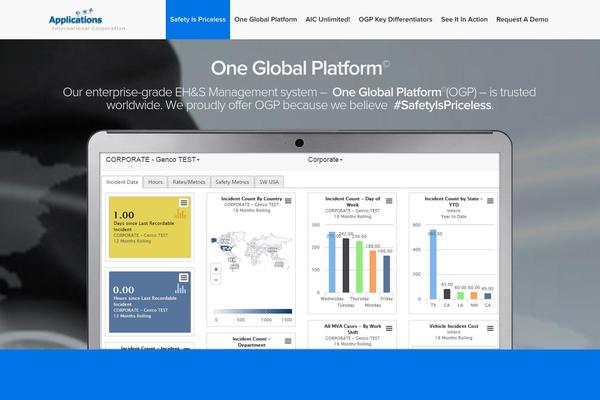The image size is (600, 400).
Task: Click the world map in Incident Count By Country
Action: tap(252, 251)
